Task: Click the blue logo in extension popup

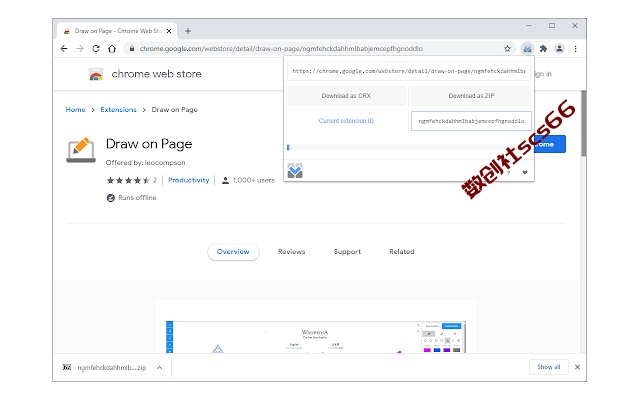Action: coord(295,171)
